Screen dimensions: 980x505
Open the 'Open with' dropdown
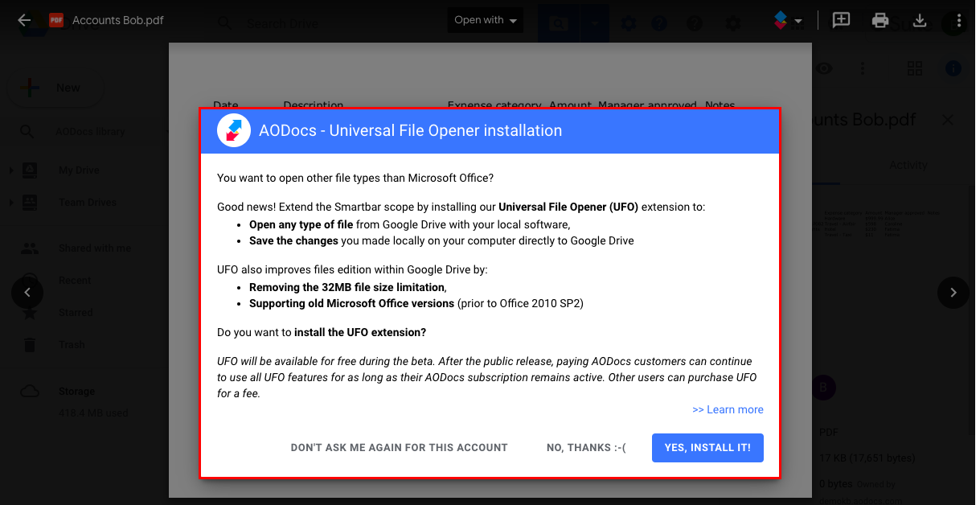485,20
